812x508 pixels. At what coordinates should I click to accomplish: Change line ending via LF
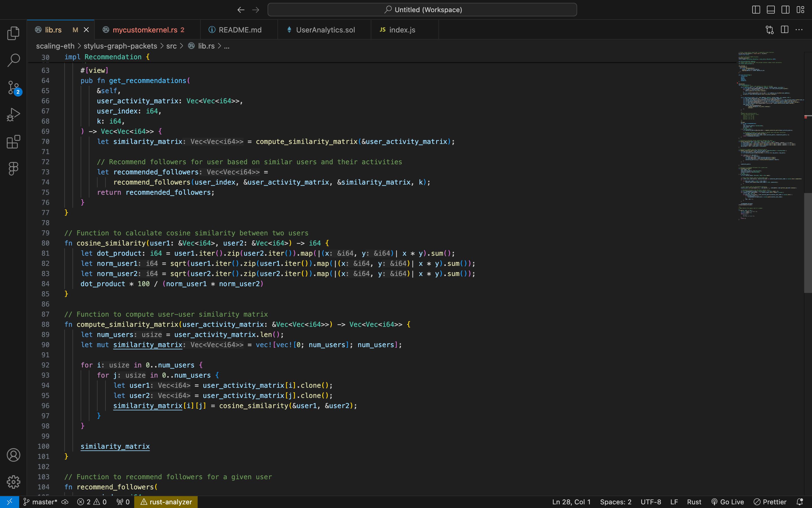coord(674,502)
